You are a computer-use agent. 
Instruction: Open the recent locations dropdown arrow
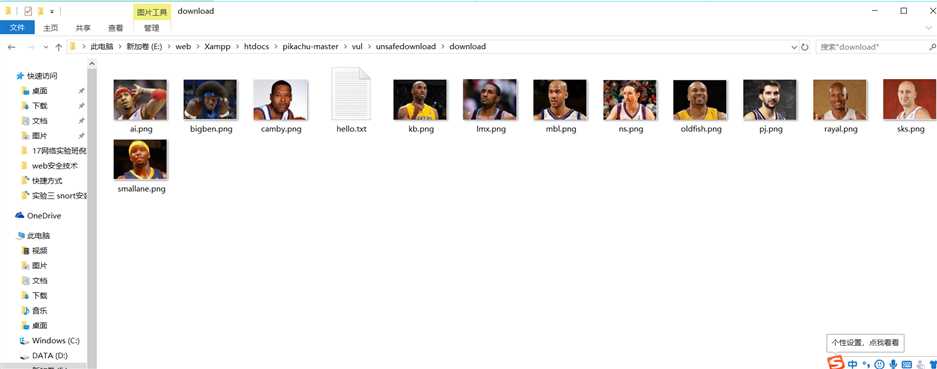pos(45,47)
